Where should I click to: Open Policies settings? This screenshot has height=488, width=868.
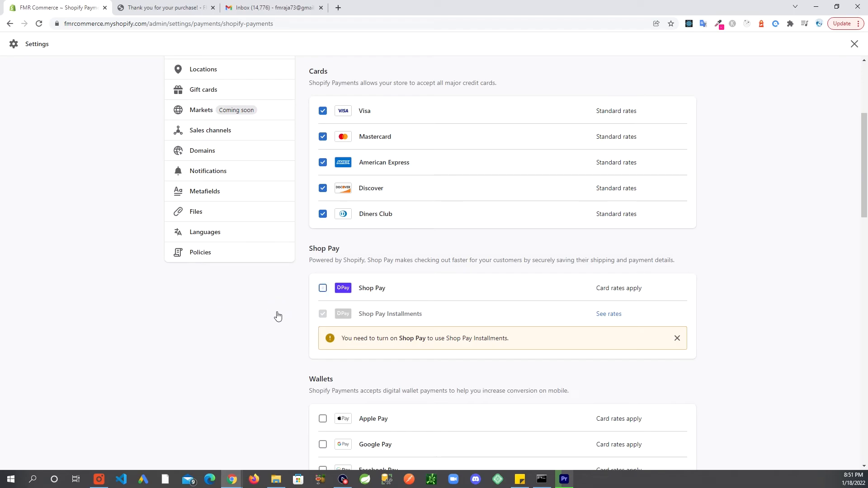click(x=230, y=252)
